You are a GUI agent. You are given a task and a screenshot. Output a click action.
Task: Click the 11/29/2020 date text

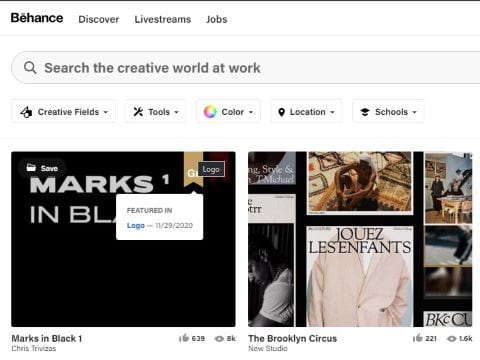tap(174, 226)
